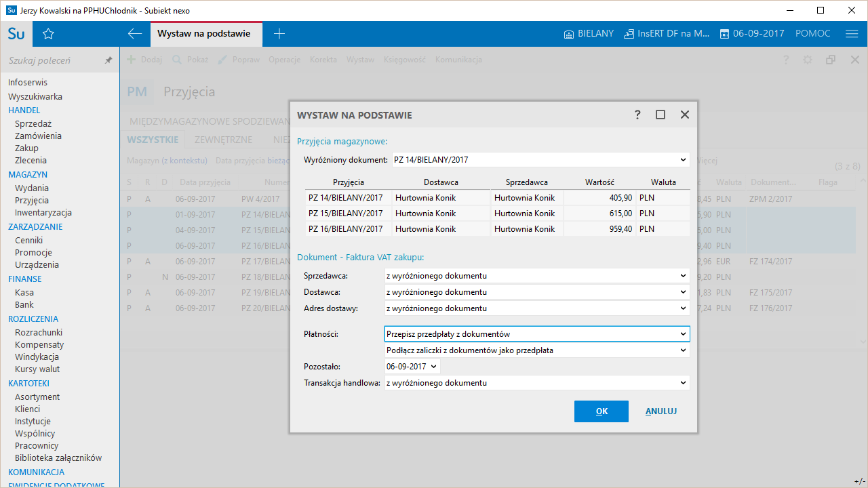The width and height of the screenshot is (868, 488).
Task: Click the Szukaj poleceń search field
Action: pos(53,60)
